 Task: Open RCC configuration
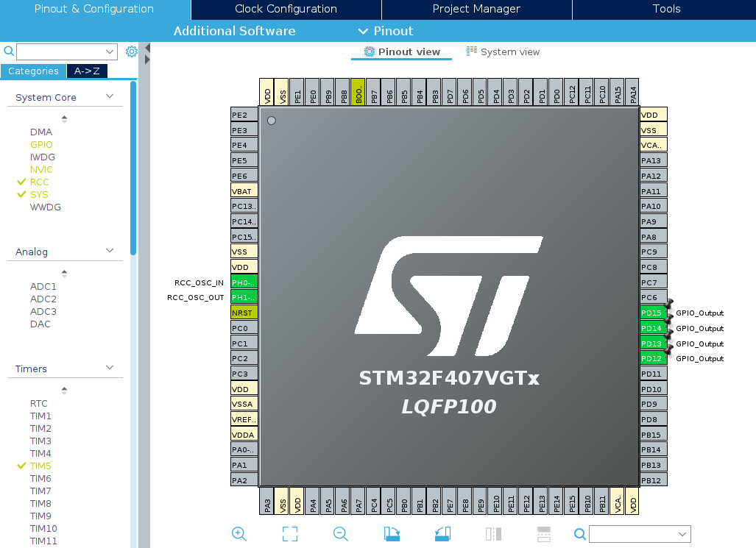pos(40,182)
